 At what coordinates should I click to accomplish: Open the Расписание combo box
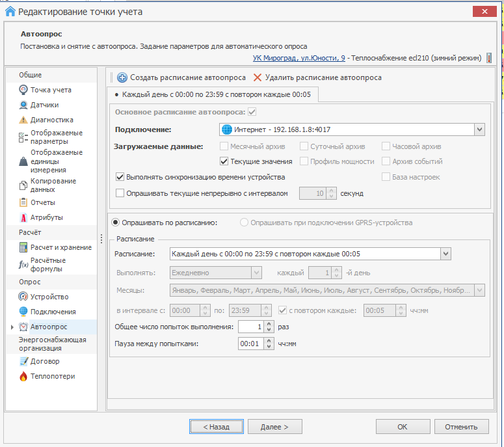[445, 254]
